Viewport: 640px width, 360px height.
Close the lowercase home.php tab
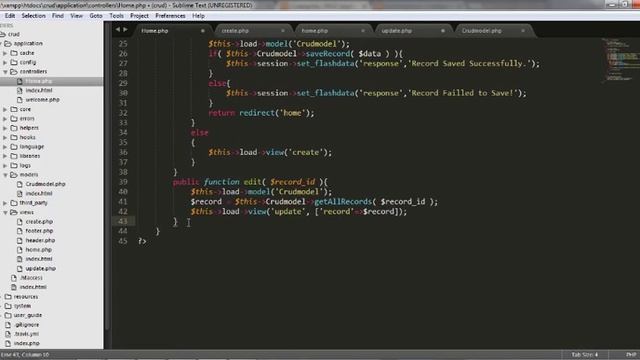coord(363,31)
